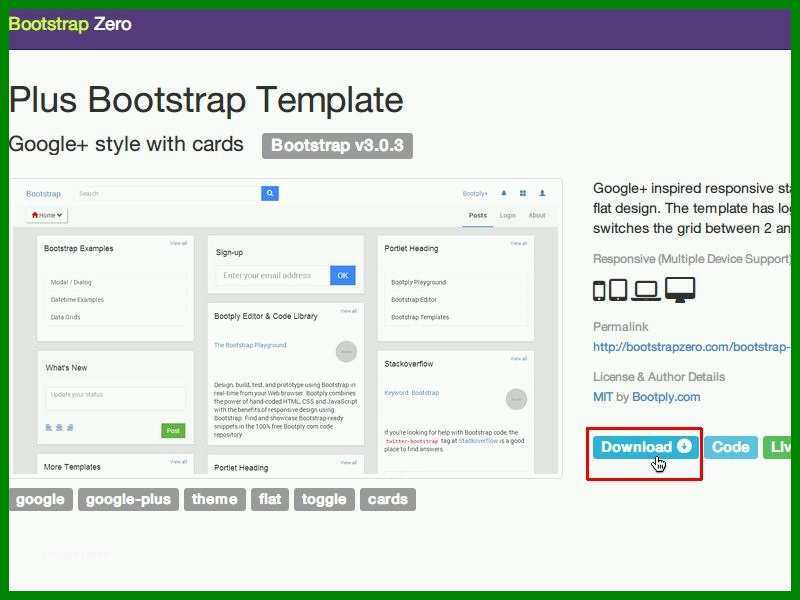
Task: Click Bootstrap Templates list item
Action: tap(420, 317)
